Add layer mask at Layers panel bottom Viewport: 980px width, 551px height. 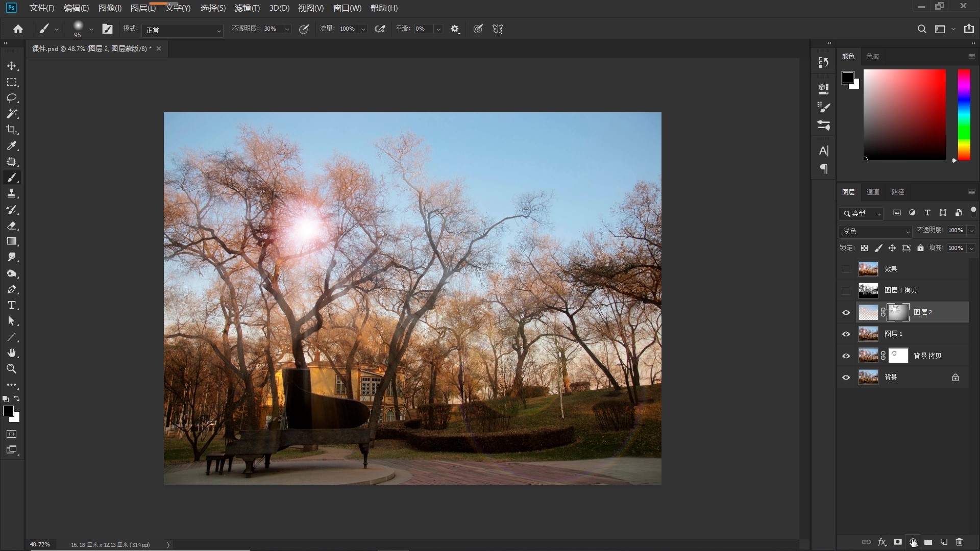pyautogui.click(x=897, y=542)
